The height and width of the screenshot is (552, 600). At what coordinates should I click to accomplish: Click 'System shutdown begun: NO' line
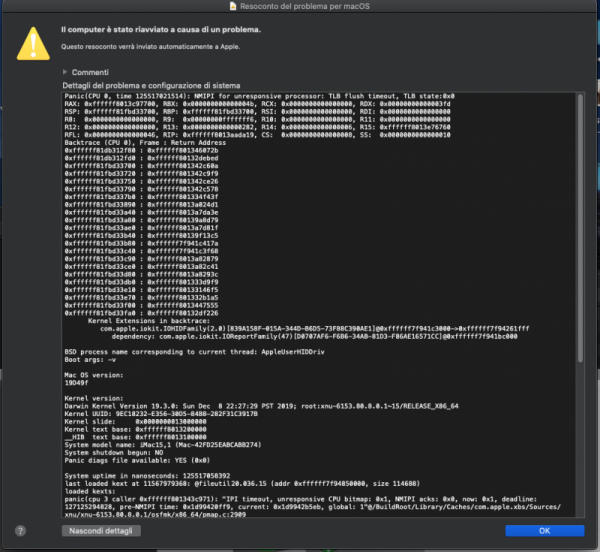click(x=114, y=453)
